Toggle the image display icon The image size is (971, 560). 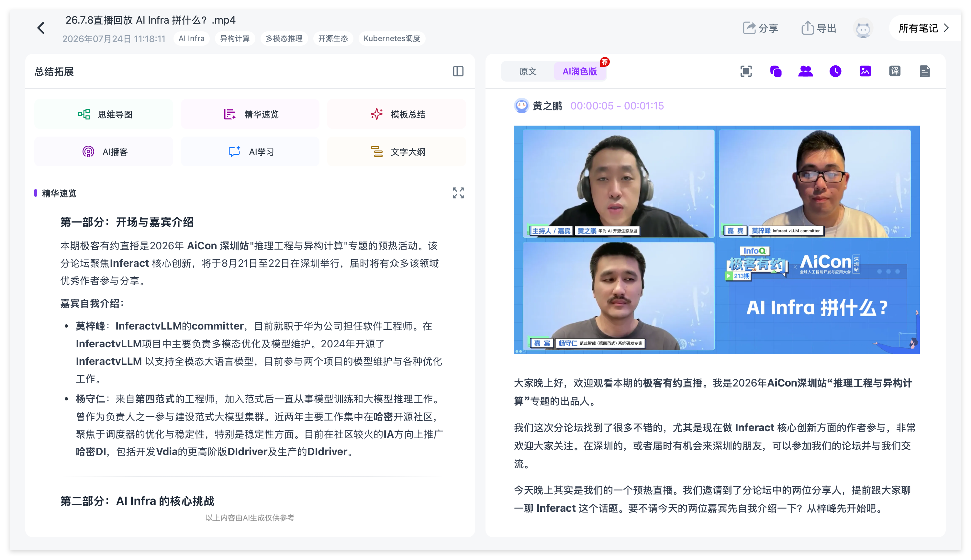coord(865,71)
